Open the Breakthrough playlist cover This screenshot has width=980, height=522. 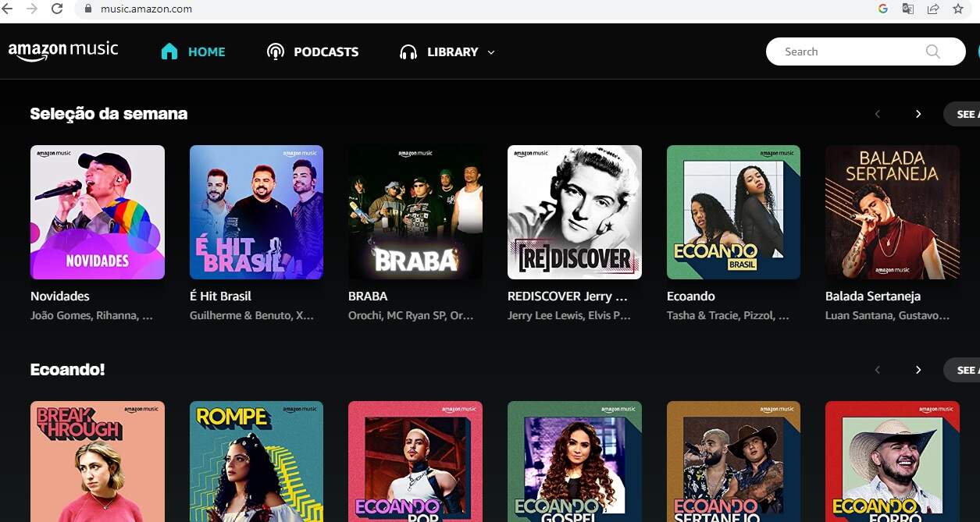(x=98, y=461)
